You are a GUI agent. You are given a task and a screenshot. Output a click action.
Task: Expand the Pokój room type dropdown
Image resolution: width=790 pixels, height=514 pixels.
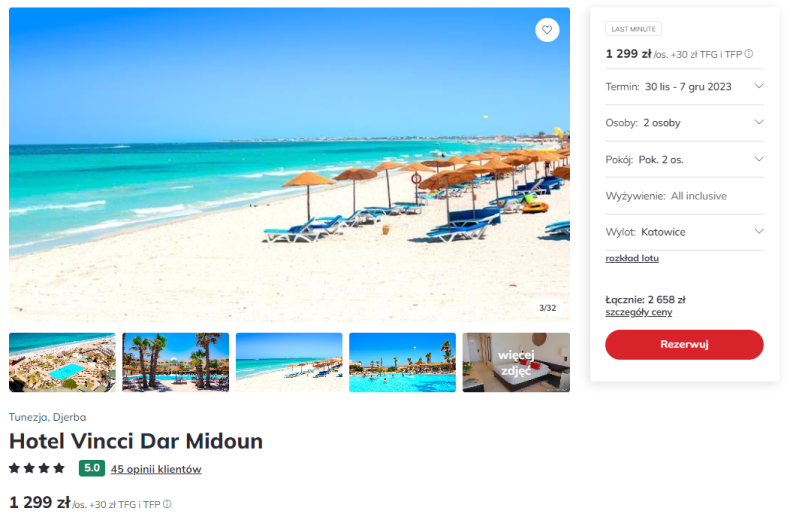[684, 160]
